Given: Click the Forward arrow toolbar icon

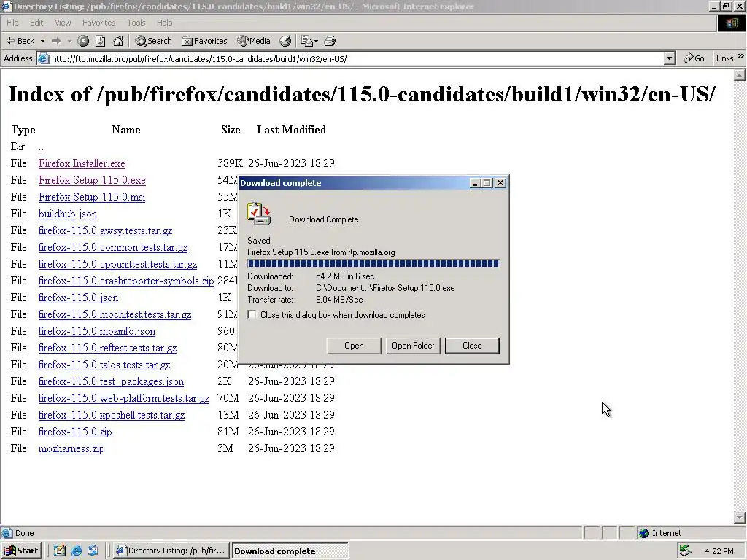Looking at the screenshot, I should point(56,42).
